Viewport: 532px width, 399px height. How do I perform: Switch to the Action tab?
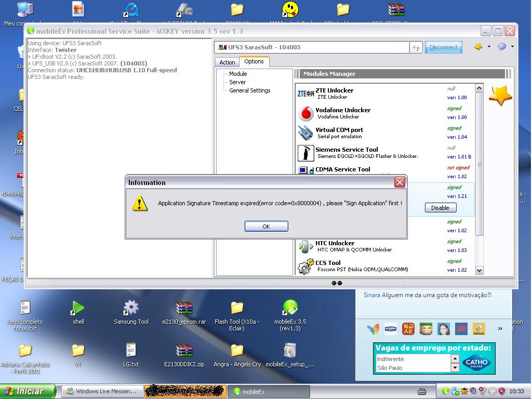point(227,62)
